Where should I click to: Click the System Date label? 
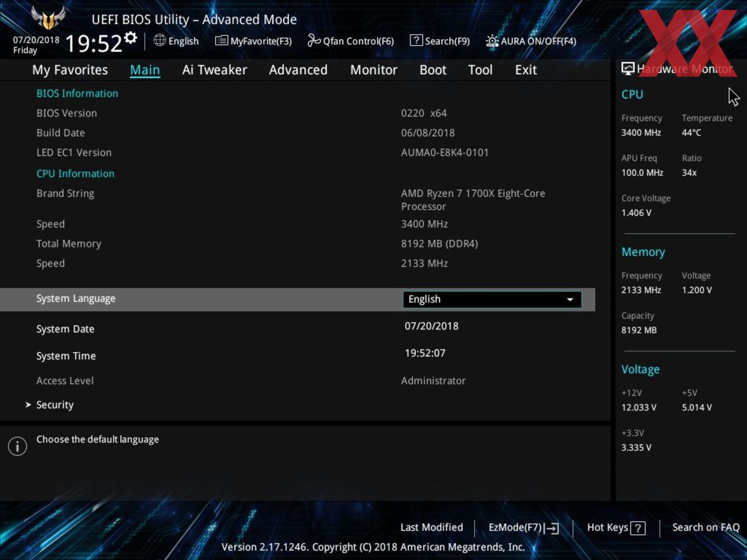65,329
